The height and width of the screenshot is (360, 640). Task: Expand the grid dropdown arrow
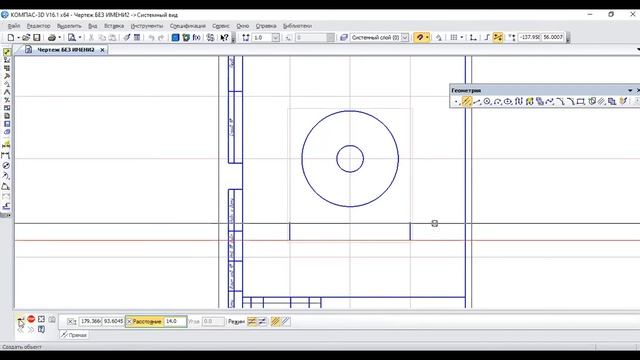pyautogui.click(x=462, y=38)
